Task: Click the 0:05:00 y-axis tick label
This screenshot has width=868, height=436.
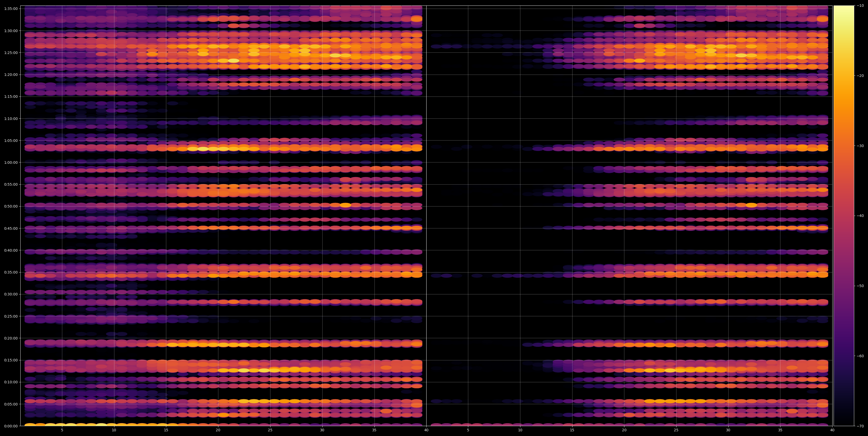Action: pyautogui.click(x=11, y=404)
